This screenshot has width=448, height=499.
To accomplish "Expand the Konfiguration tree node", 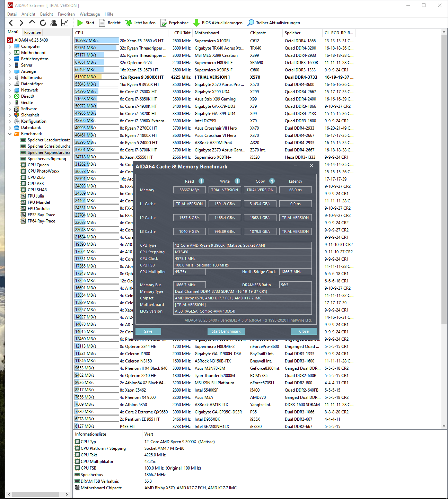I will [x=10, y=121].
